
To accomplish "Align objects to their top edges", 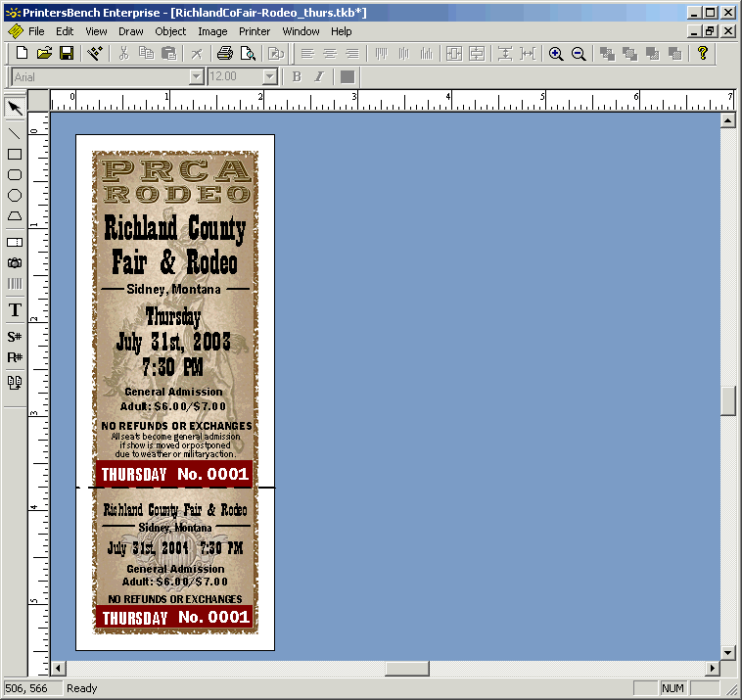I will point(382,54).
